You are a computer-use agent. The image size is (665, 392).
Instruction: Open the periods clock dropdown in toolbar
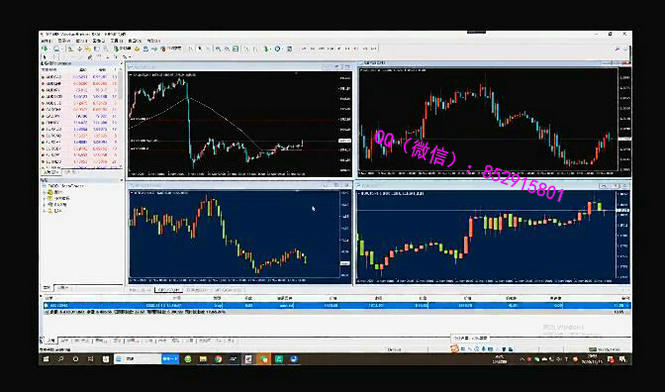(277, 49)
